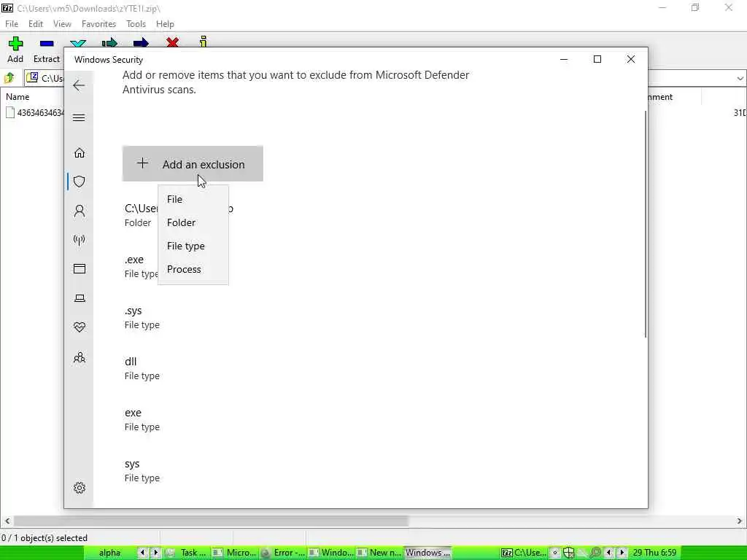Open the 7-Zip Tools menu
Screen dimensions: 747x560
pos(136,24)
